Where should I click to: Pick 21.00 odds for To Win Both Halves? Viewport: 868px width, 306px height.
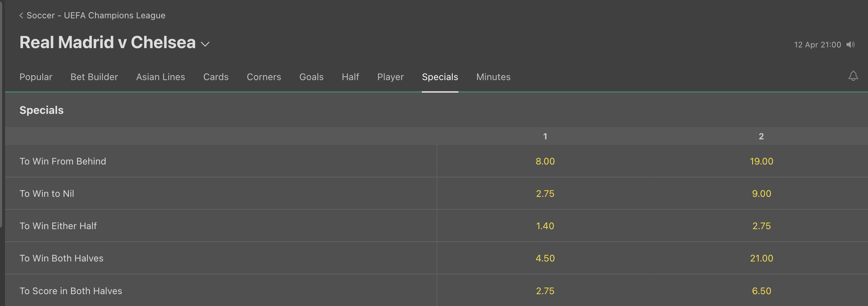(x=761, y=258)
